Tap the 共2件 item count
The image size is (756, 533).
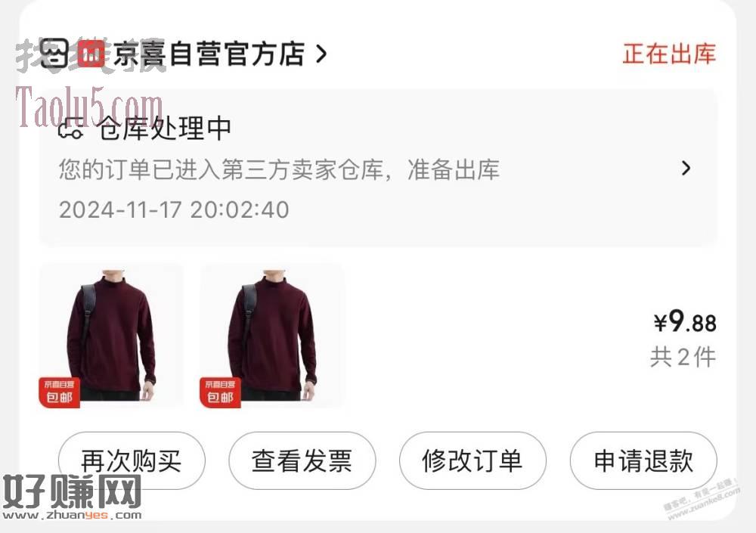(683, 358)
